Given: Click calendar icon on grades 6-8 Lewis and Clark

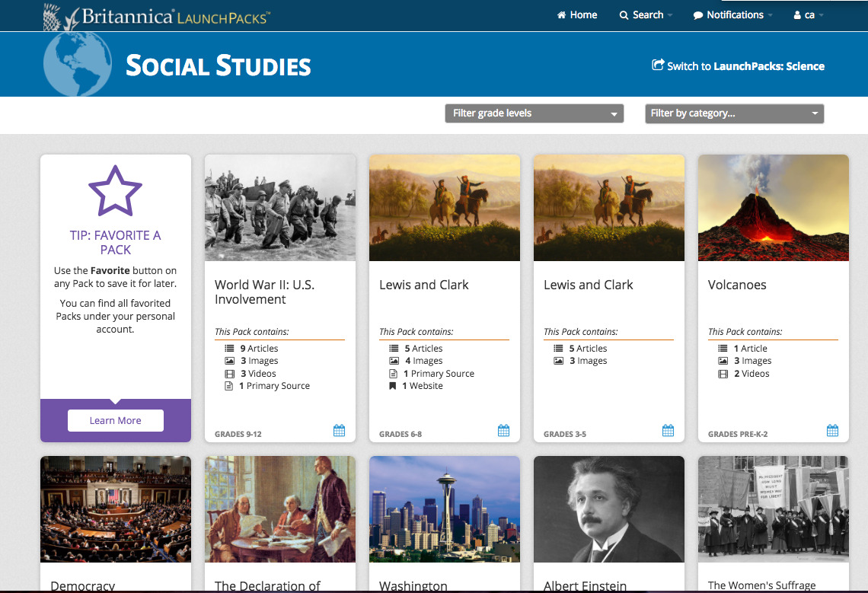Looking at the screenshot, I should click(503, 430).
